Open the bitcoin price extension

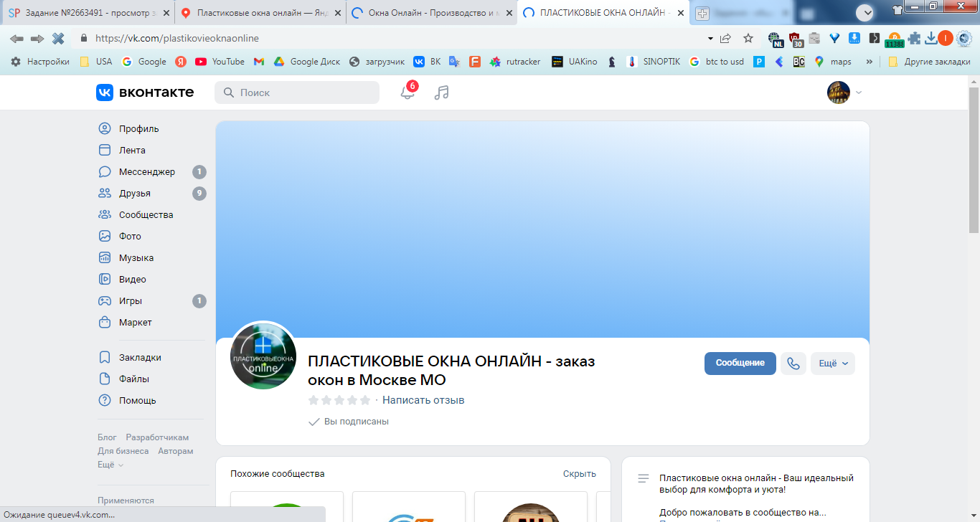point(895,39)
